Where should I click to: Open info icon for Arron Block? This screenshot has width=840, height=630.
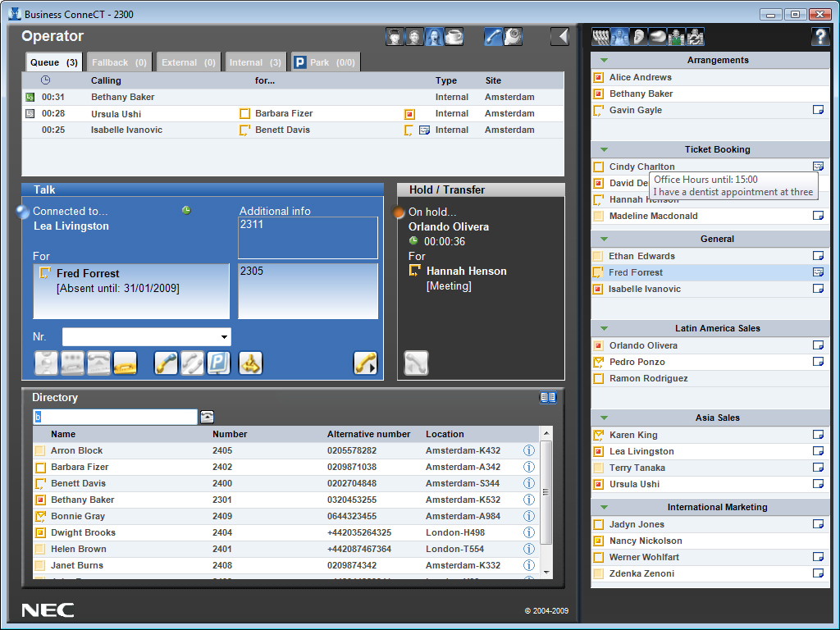[x=529, y=450]
